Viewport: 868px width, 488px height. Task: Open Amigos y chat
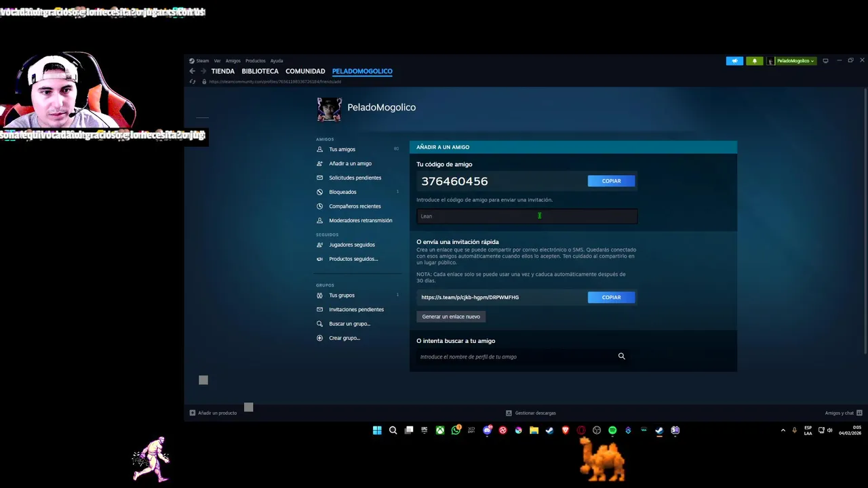point(844,413)
